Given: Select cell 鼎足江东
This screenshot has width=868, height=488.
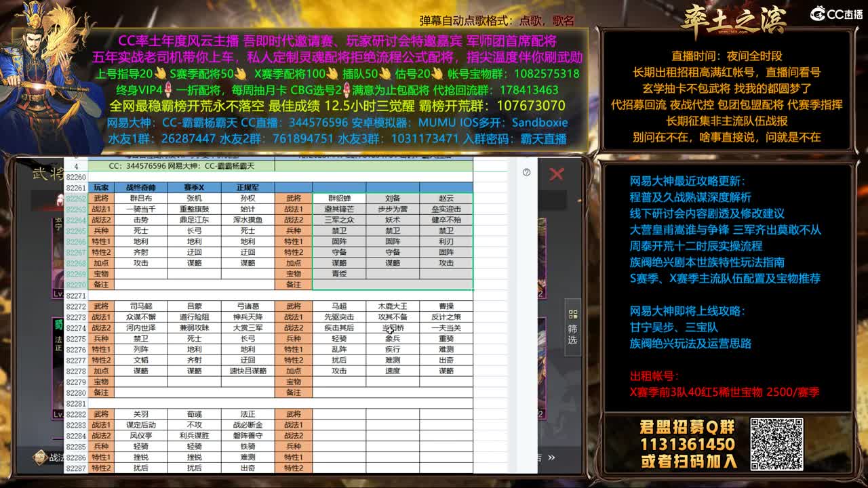Looking at the screenshot, I should coord(194,220).
